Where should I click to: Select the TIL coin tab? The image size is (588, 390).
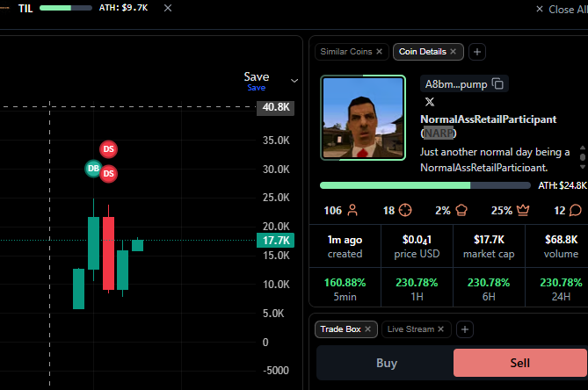click(x=25, y=8)
